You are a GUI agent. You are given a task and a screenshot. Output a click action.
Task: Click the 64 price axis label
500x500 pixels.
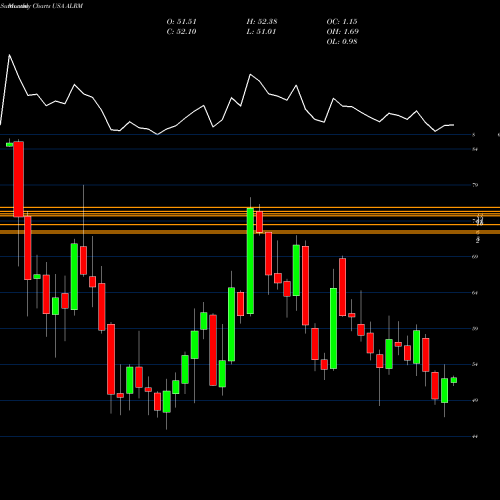(475, 293)
